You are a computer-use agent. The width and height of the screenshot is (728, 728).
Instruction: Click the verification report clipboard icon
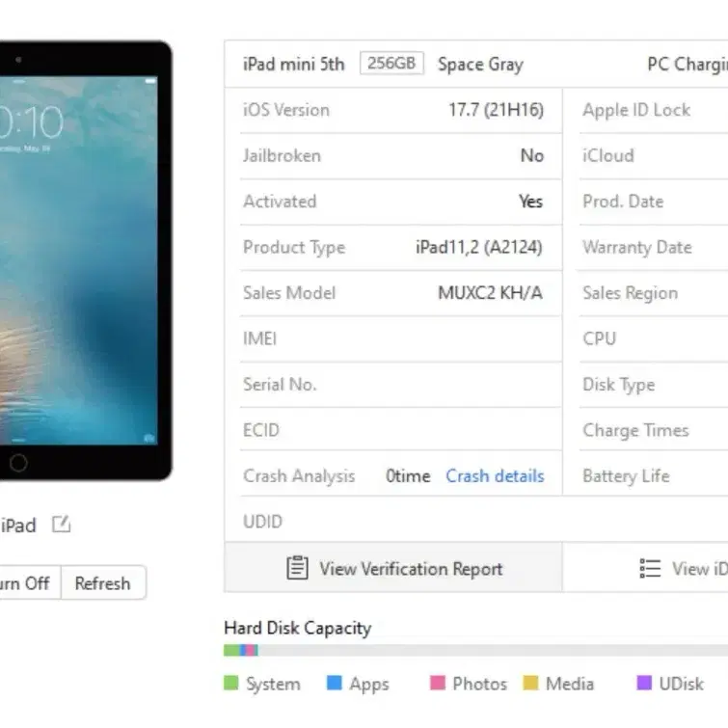pyautogui.click(x=297, y=568)
